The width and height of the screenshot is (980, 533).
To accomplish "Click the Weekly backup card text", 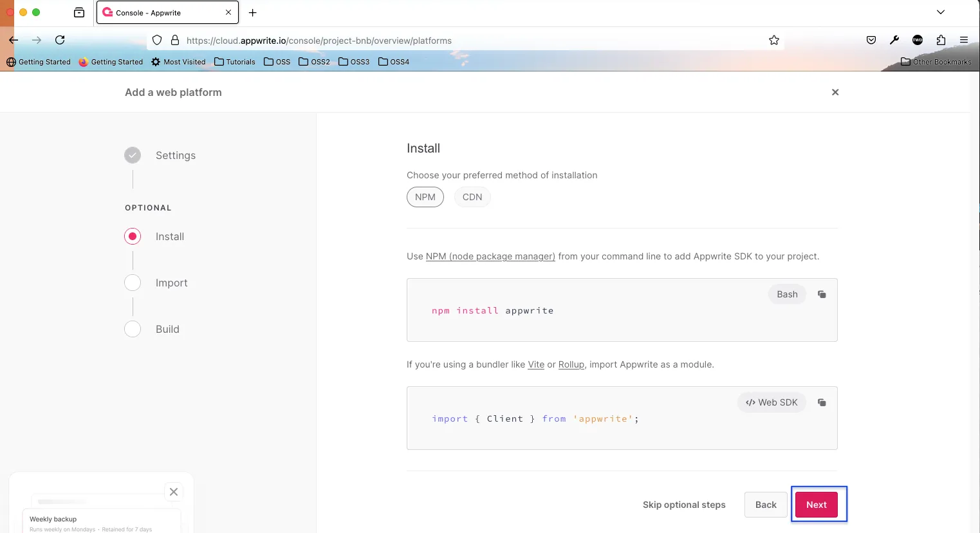I will pos(53,519).
